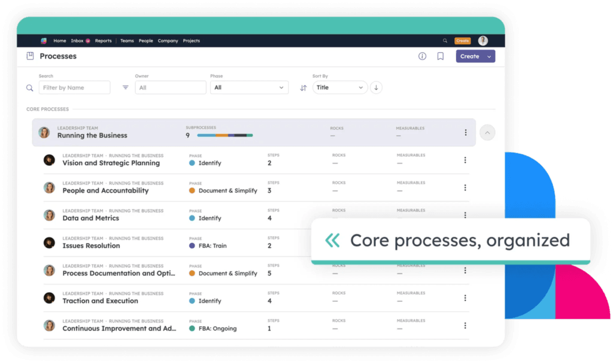This screenshot has height=364, width=613.
Task: Click the info icon beside the Create button
Action: 422,56
